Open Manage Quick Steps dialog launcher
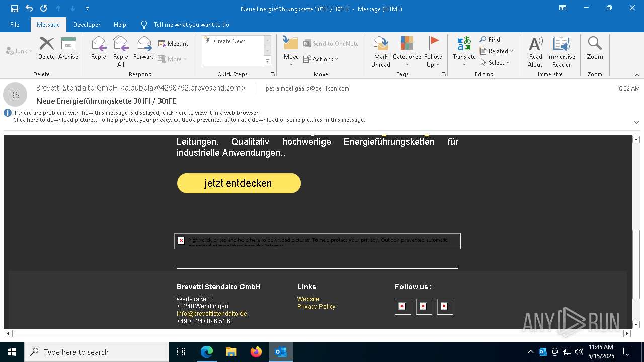The height and width of the screenshot is (362, 644). [273, 74]
